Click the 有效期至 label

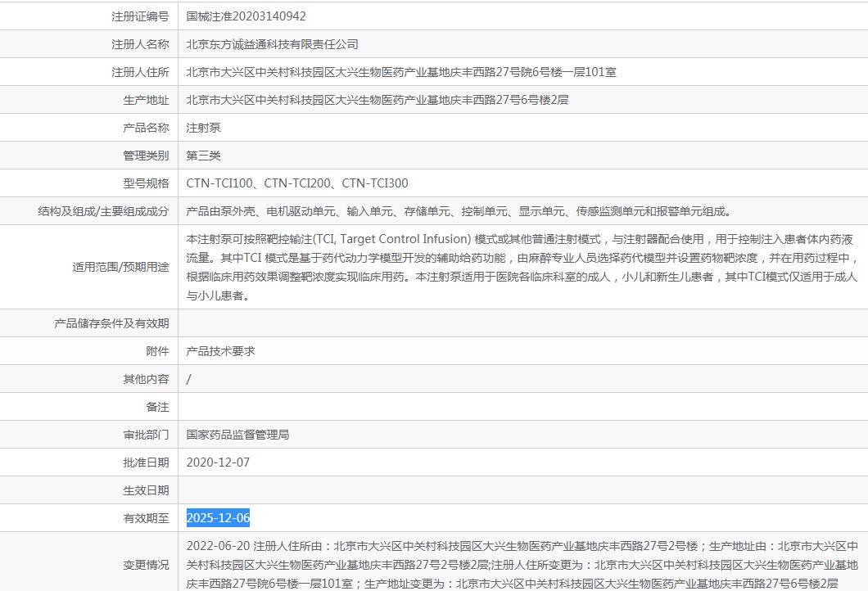coord(146,518)
